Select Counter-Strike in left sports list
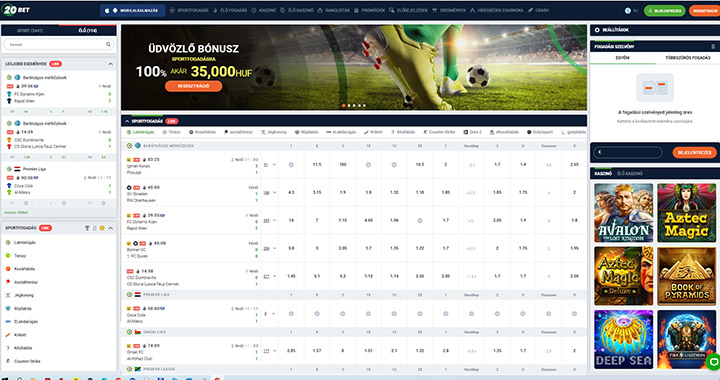Viewport: 720px width, 380px height. (27, 361)
